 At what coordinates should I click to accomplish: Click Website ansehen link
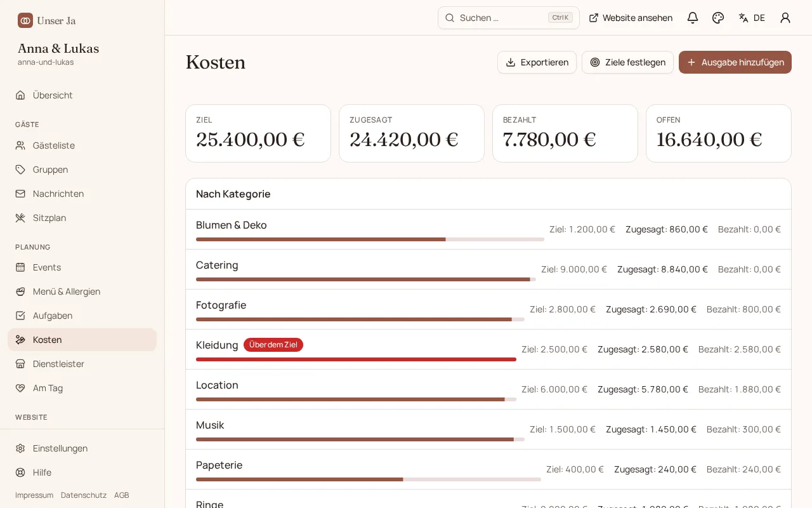coord(631,18)
